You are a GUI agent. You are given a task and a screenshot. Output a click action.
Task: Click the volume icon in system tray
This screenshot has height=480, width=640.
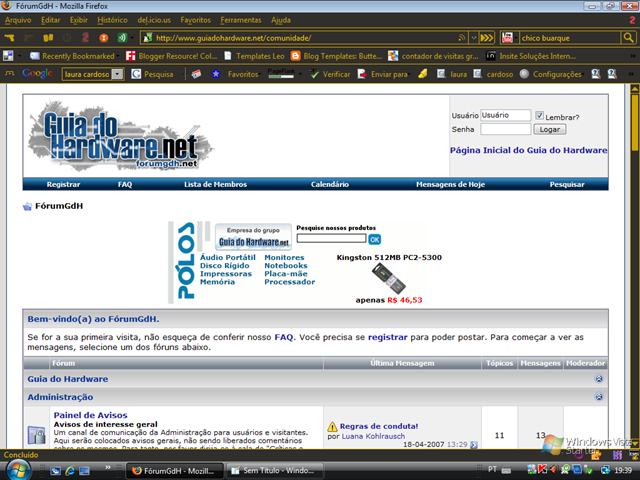click(x=553, y=470)
